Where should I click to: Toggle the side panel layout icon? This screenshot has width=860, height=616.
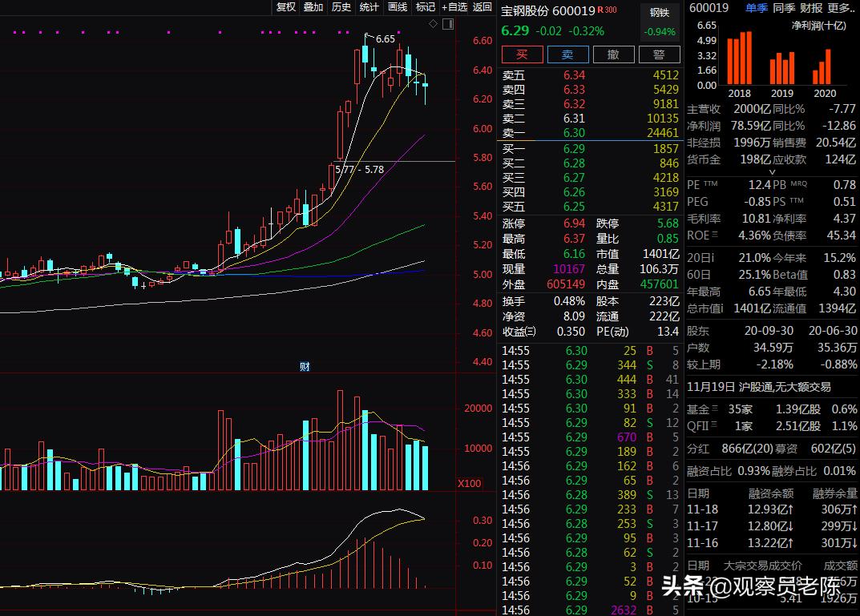point(448,23)
